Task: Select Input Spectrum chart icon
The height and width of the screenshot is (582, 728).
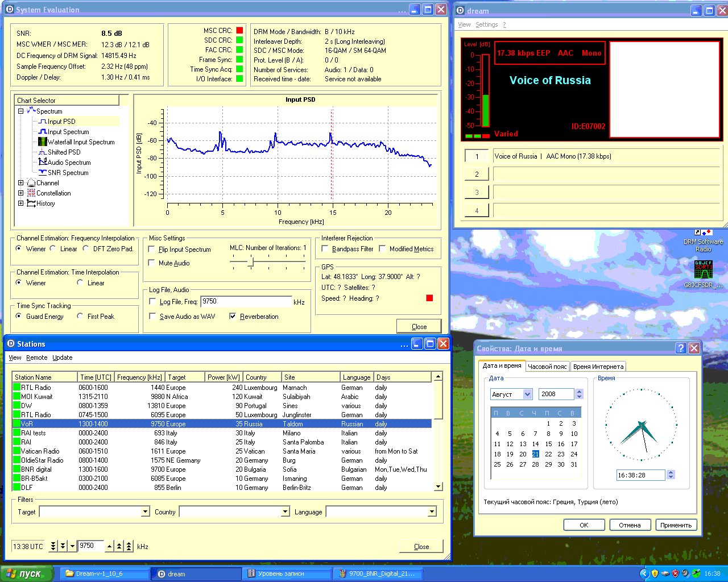Action: (43, 132)
